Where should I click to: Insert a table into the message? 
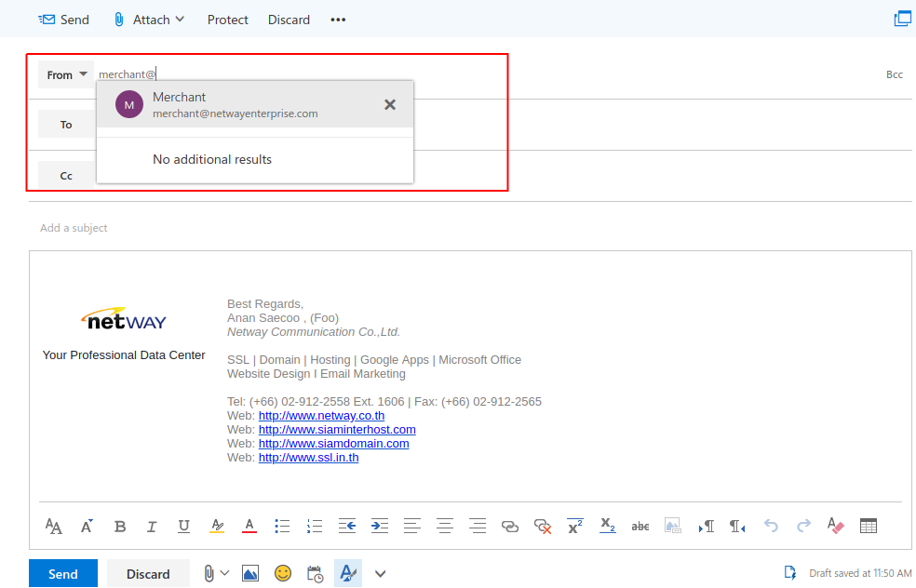click(869, 526)
